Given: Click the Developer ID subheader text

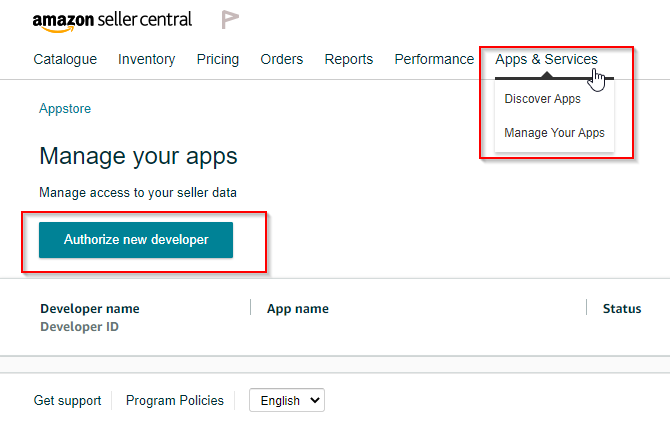Looking at the screenshot, I should click(79, 326).
